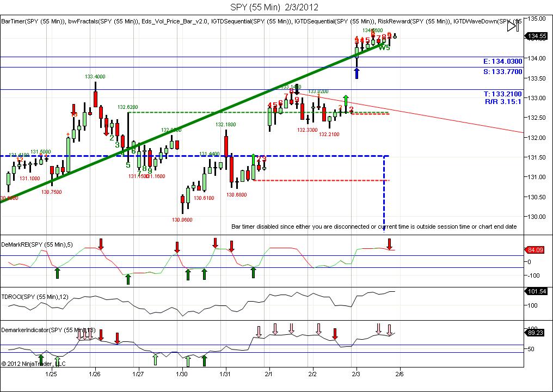Viewport: 553px width, 392px height.
Task: Click the 133.4000 fractal high label
Action: [x=95, y=77]
